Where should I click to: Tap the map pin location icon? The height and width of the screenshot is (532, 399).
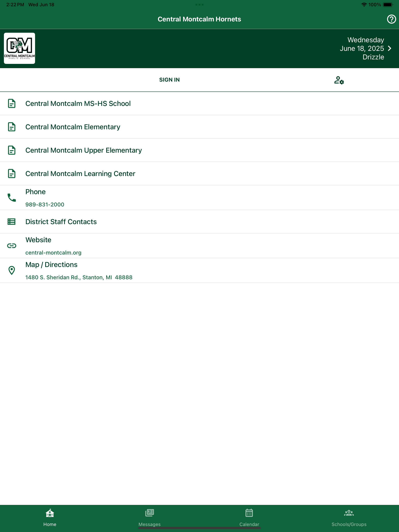[11, 270]
